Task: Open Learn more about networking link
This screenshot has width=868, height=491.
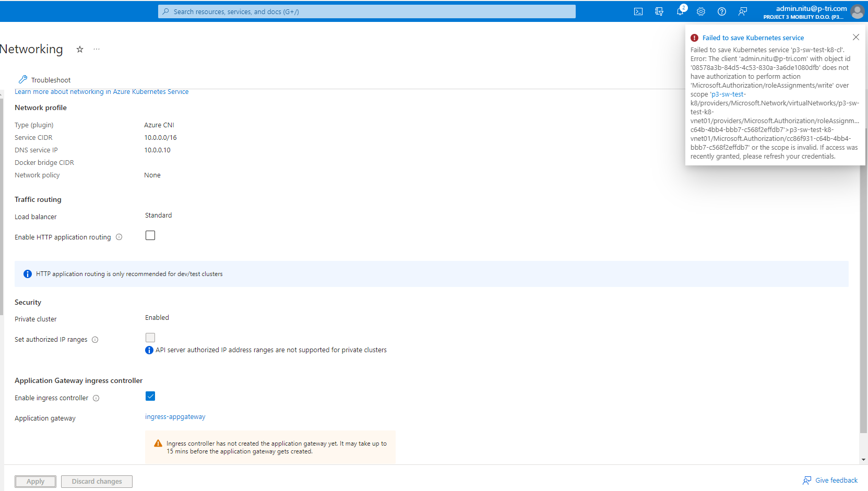Action: (x=102, y=92)
